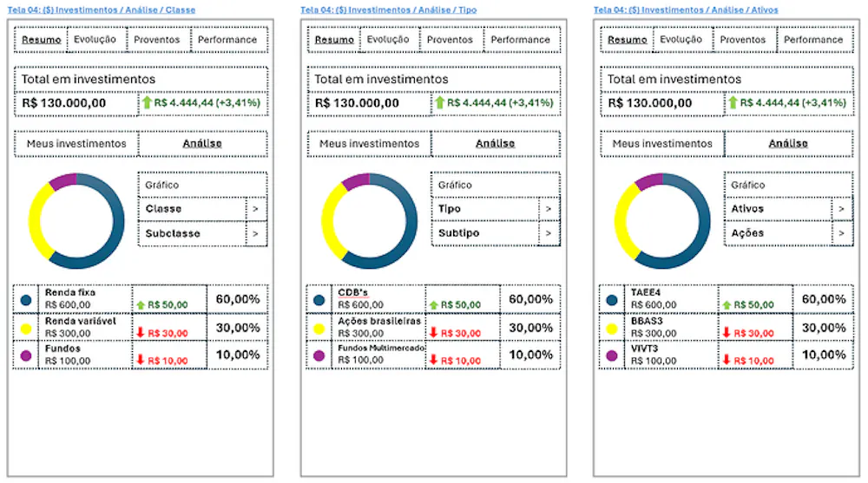Select Resumo tab in Ativos screen

coord(628,40)
